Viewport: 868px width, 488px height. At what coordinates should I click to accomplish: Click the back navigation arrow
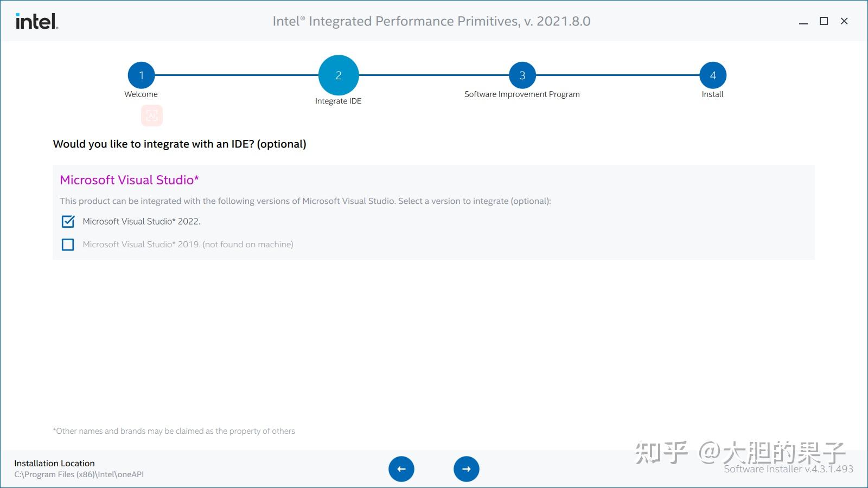point(401,468)
